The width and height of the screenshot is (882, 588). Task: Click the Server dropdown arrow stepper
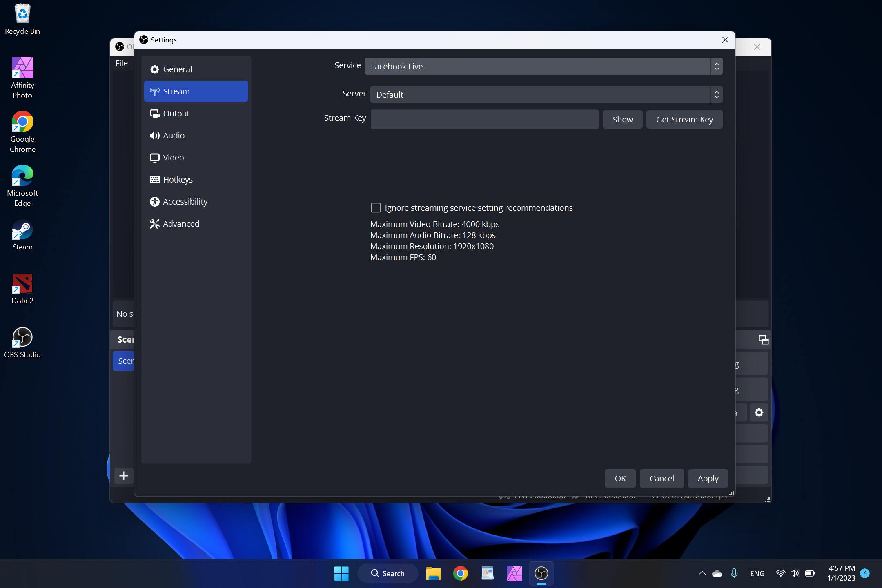[717, 94]
